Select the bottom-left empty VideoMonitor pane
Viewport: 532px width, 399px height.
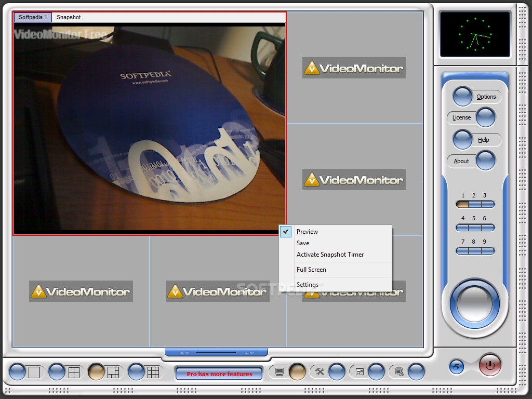81,291
